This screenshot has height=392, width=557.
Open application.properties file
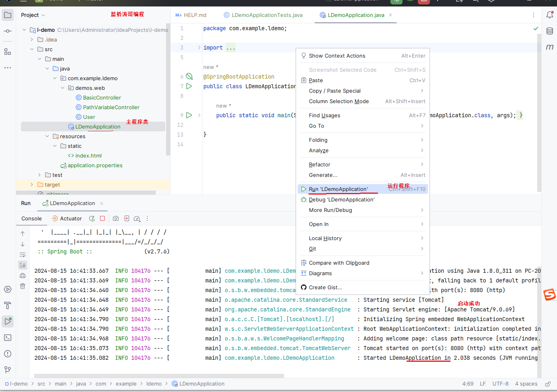point(91,165)
